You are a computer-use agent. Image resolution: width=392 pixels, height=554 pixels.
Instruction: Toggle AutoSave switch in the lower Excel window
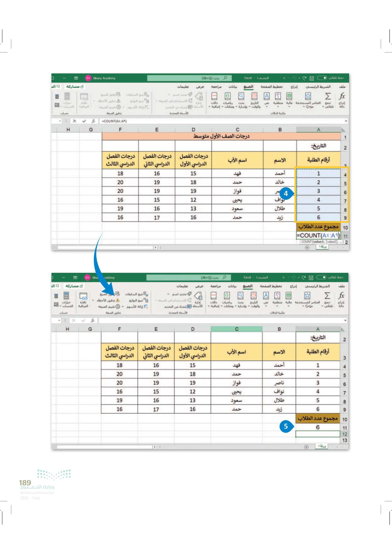coord(321,277)
